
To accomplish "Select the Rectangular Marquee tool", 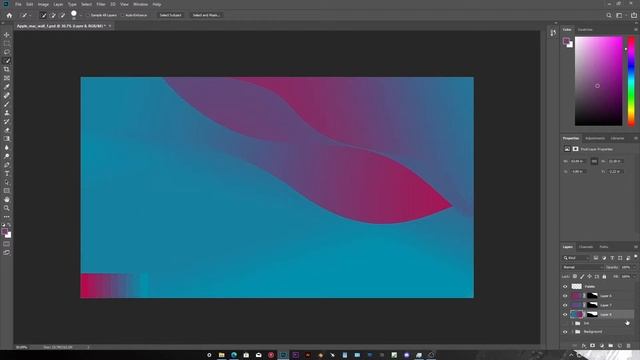I will [x=7, y=43].
